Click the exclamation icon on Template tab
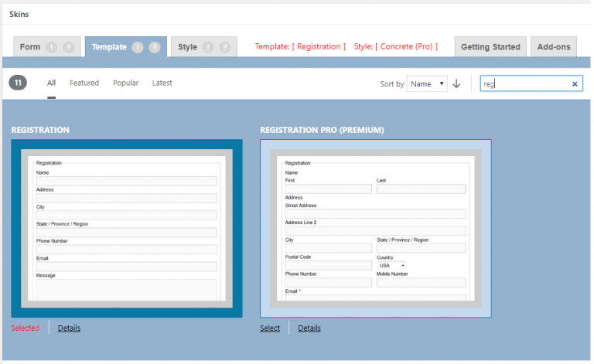The height and width of the screenshot is (364, 594). click(138, 47)
